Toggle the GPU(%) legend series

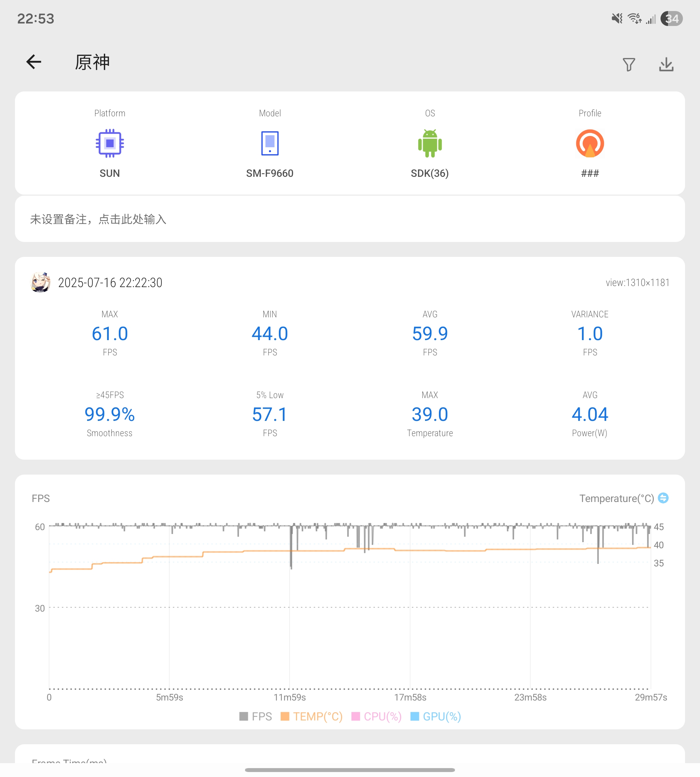point(436,717)
